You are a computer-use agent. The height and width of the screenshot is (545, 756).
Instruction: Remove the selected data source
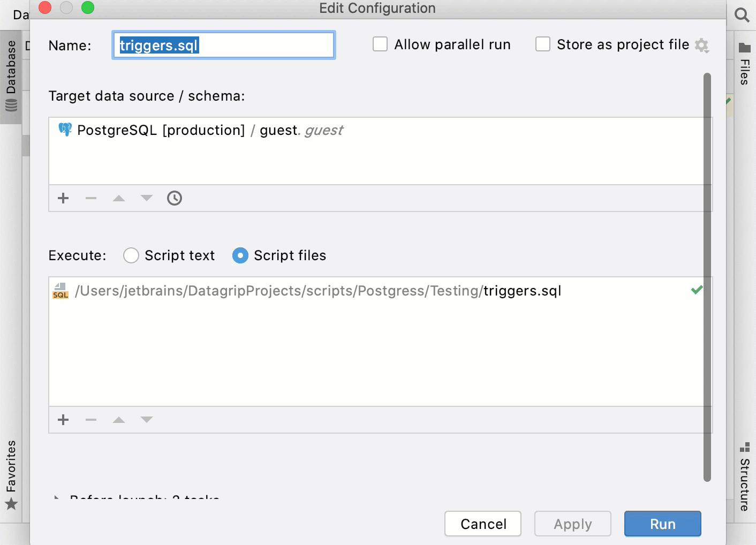90,198
